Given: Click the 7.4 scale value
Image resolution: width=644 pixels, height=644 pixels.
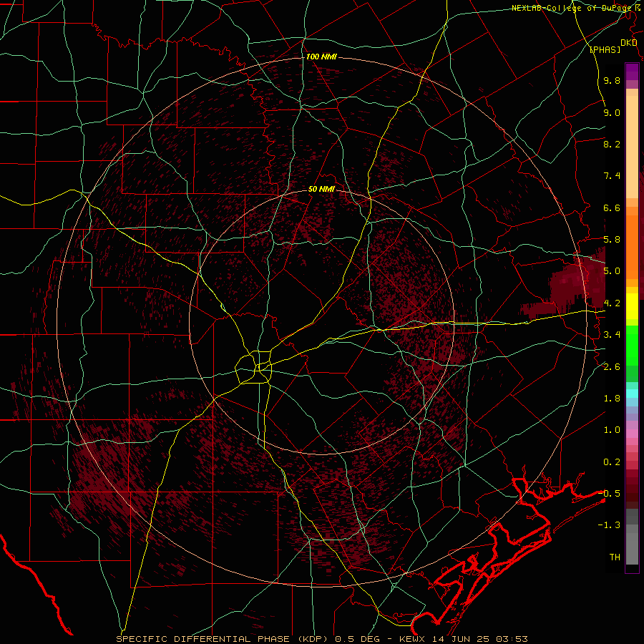Looking at the screenshot, I should [x=612, y=176].
